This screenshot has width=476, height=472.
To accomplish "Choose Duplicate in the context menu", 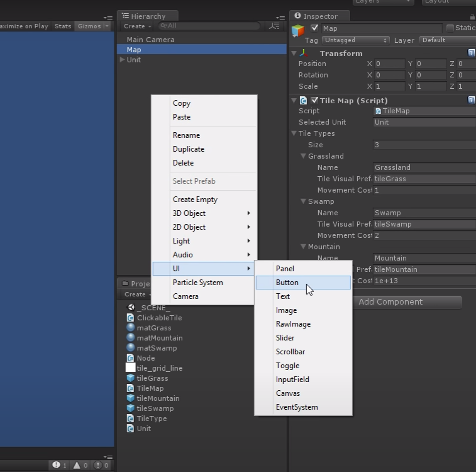I will pyautogui.click(x=204, y=149).
